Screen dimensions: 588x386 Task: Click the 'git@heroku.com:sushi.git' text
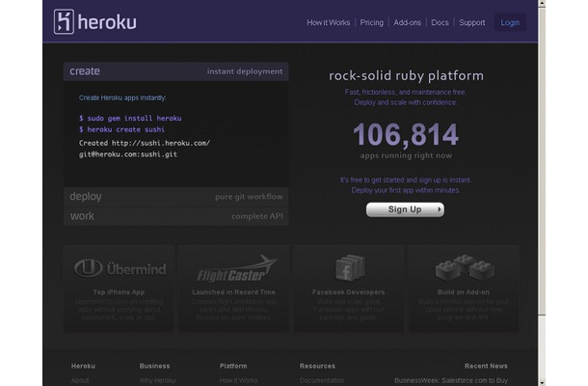pos(128,154)
